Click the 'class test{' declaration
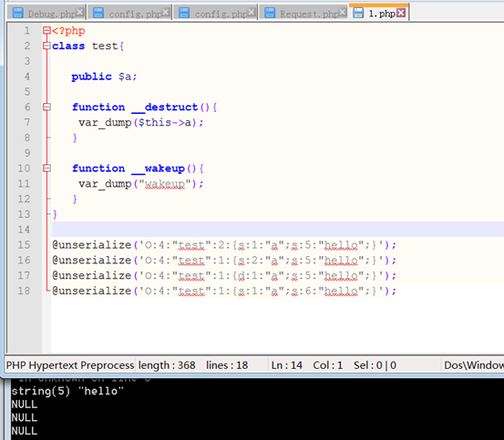504x440 pixels. tap(88, 46)
